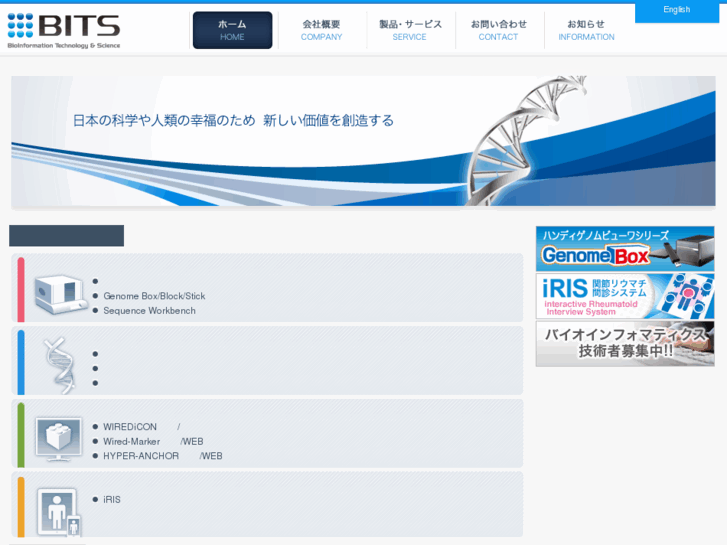
Task: Click the Genome Box device icon
Action: [61, 294]
